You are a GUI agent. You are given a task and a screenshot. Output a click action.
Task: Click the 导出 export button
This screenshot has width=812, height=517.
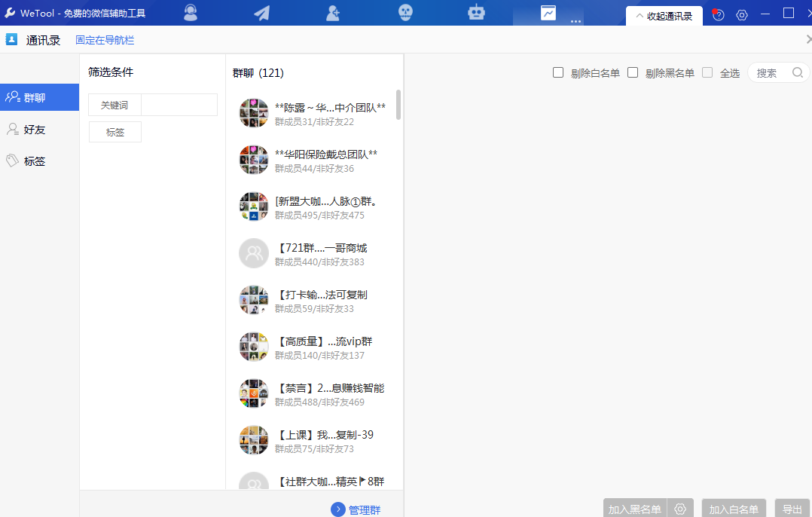792,509
